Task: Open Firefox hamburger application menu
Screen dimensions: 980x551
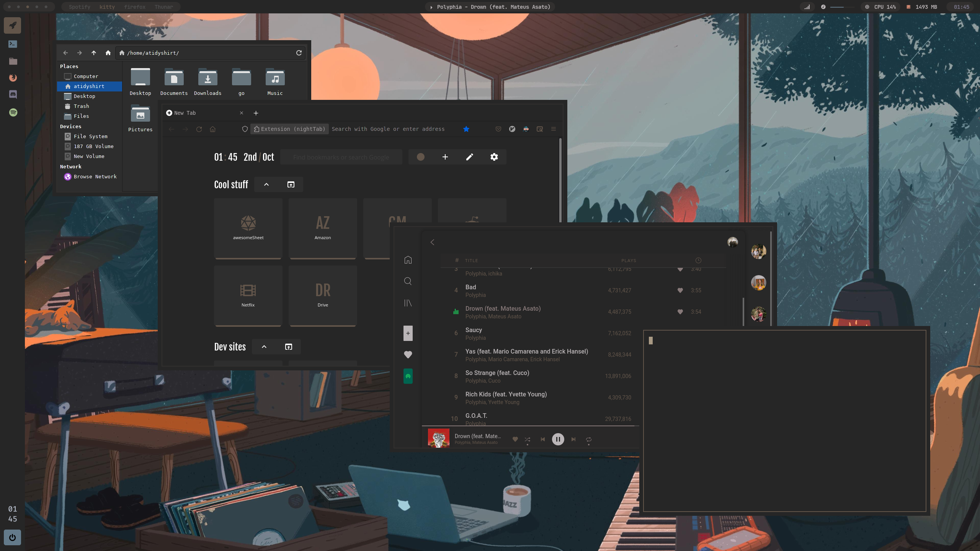Action: [553, 129]
